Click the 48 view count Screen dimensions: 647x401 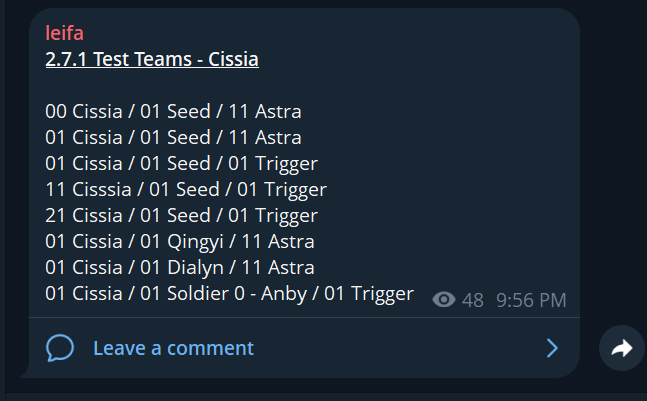472,300
